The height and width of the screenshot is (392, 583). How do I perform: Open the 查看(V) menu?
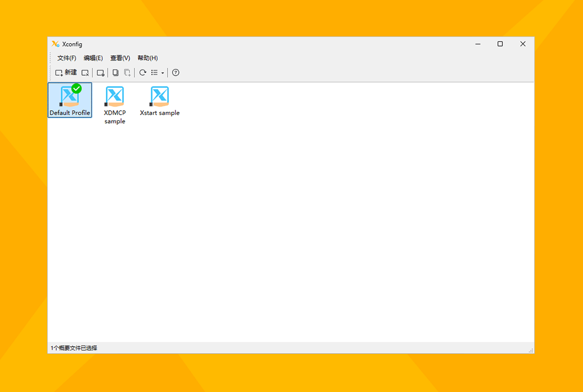tap(120, 58)
